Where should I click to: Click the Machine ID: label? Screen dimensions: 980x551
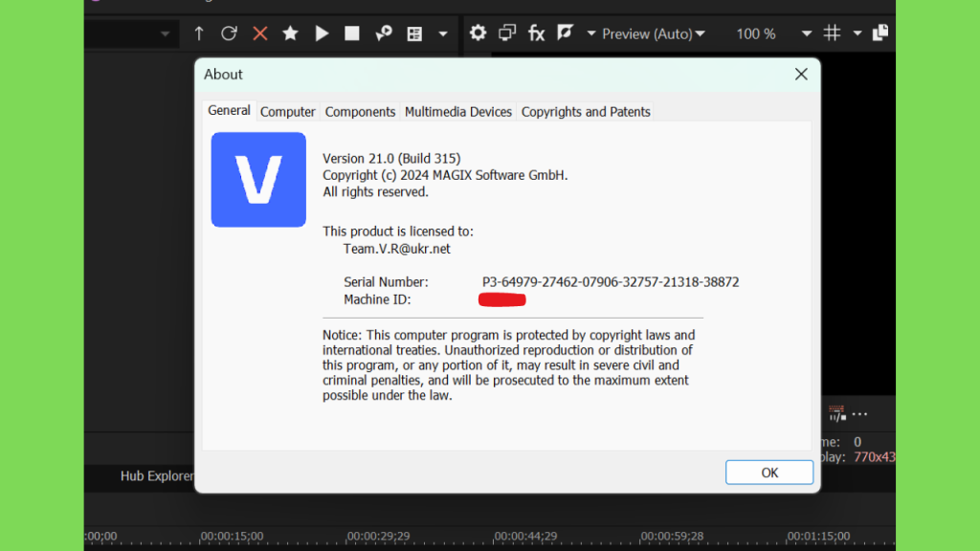coord(377,299)
